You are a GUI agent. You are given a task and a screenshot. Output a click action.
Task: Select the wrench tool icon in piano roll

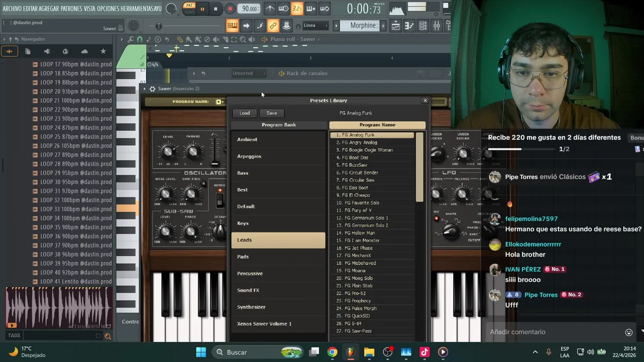[131, 39]
